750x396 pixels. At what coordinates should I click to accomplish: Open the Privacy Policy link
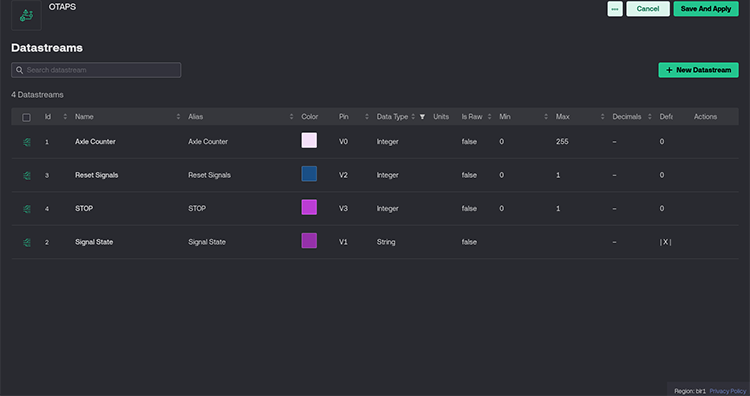[x=728, y=391]
